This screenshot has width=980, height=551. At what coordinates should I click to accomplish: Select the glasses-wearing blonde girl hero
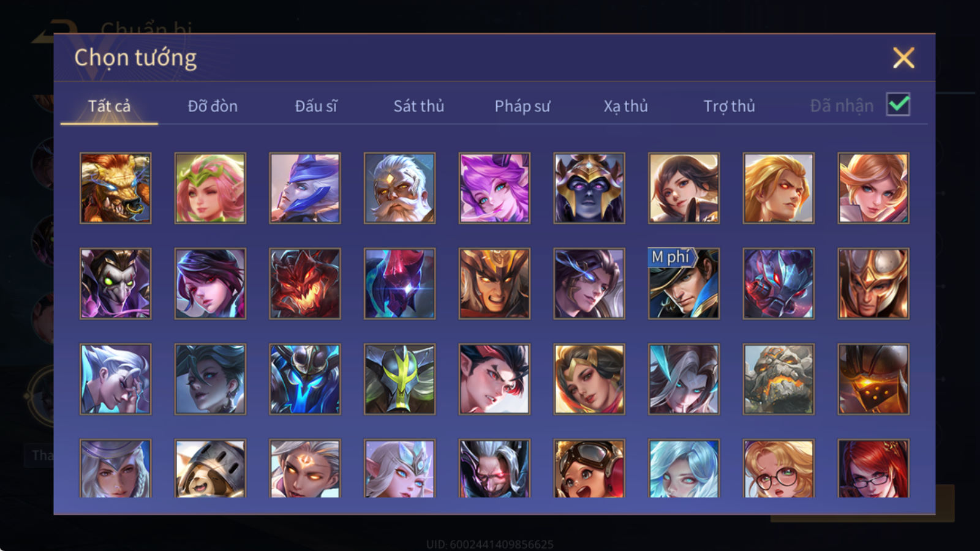click(778, 468)
